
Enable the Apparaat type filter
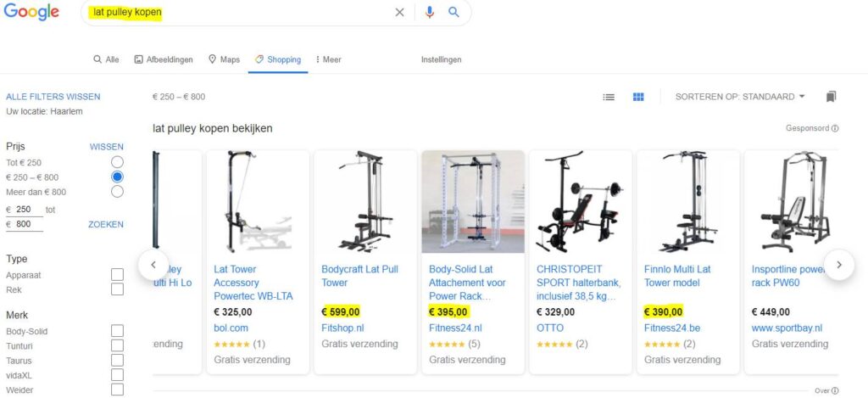tap(117, 275)
